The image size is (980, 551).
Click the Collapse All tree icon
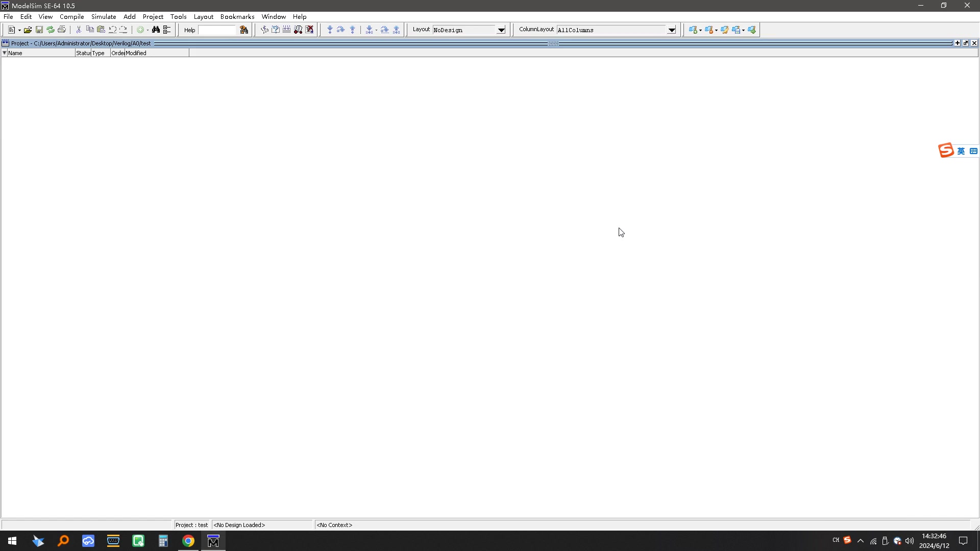click(x=167, y=30)
